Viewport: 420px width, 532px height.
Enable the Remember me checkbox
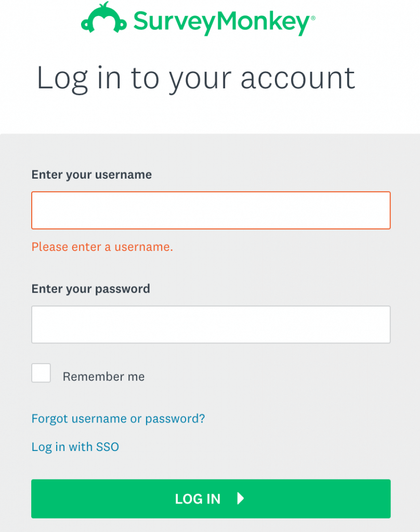[41, 373]
